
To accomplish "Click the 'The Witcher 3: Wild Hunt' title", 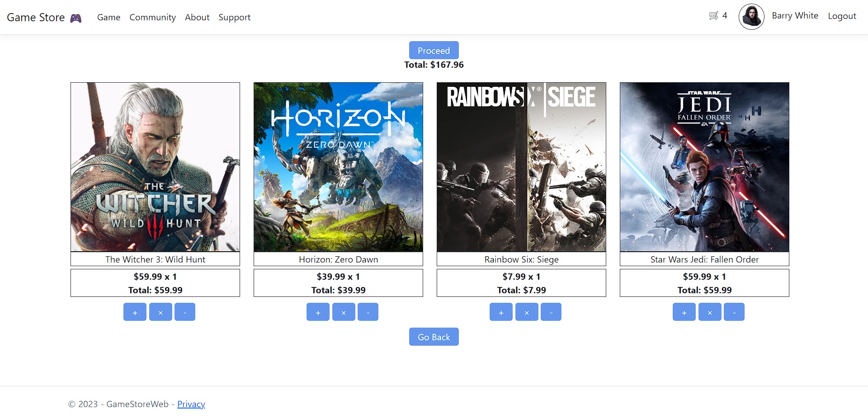I will [155, 259].
